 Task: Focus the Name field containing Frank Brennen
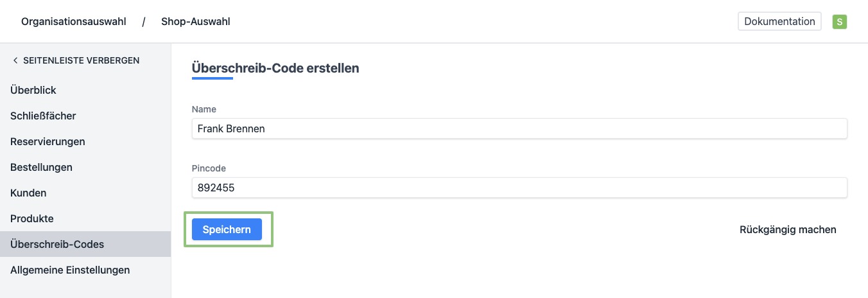click(x=519, y=128)
